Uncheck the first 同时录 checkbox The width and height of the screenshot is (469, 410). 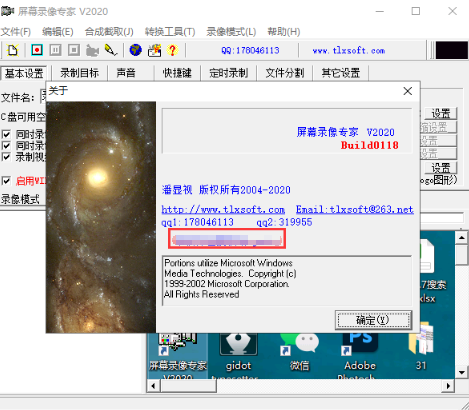coord(6,134)
